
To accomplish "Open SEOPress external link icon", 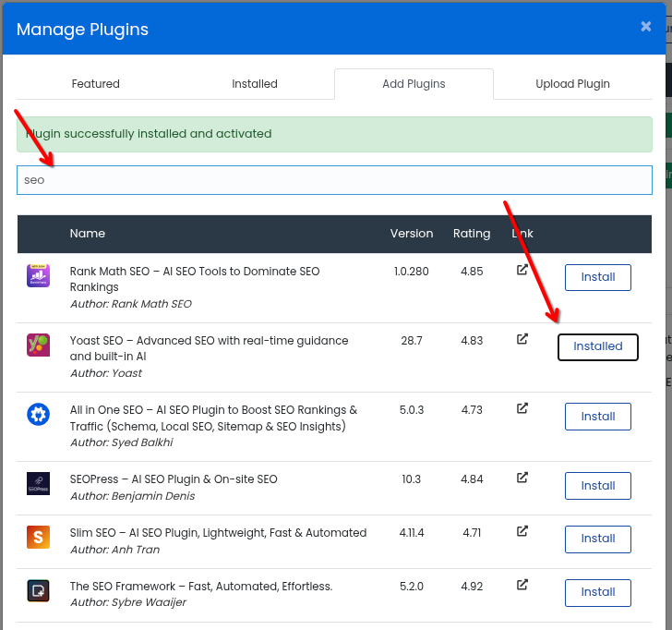I will coord(522,478).
